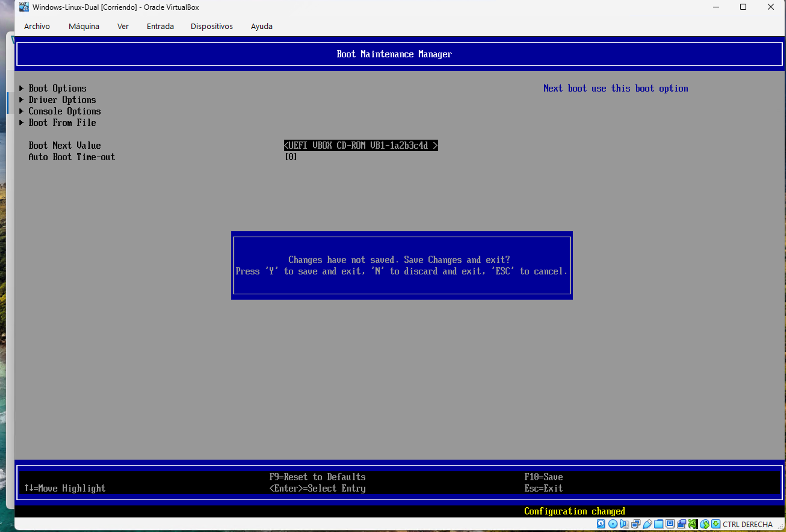This screenshot has width=786, height=532.
Task: Open the Ayuda menu
Action: click(261, 26)
